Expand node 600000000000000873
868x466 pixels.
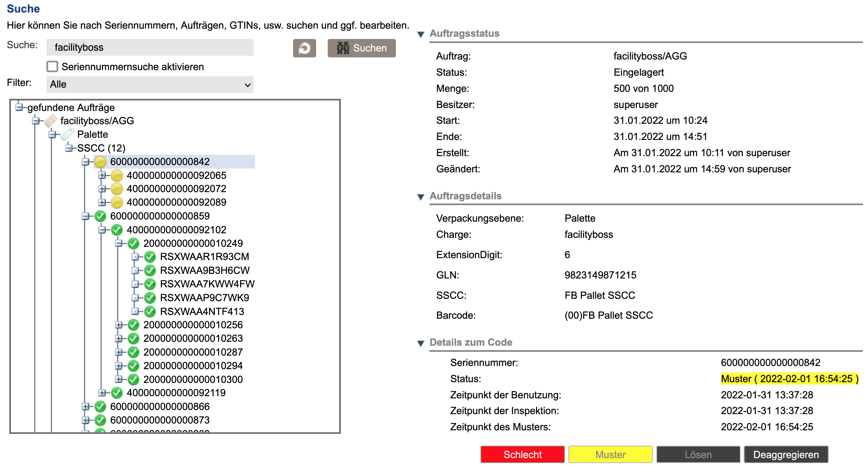85,420
